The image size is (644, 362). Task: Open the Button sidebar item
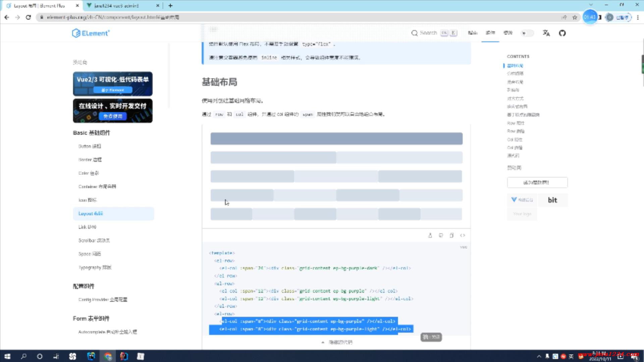(90, 146)
